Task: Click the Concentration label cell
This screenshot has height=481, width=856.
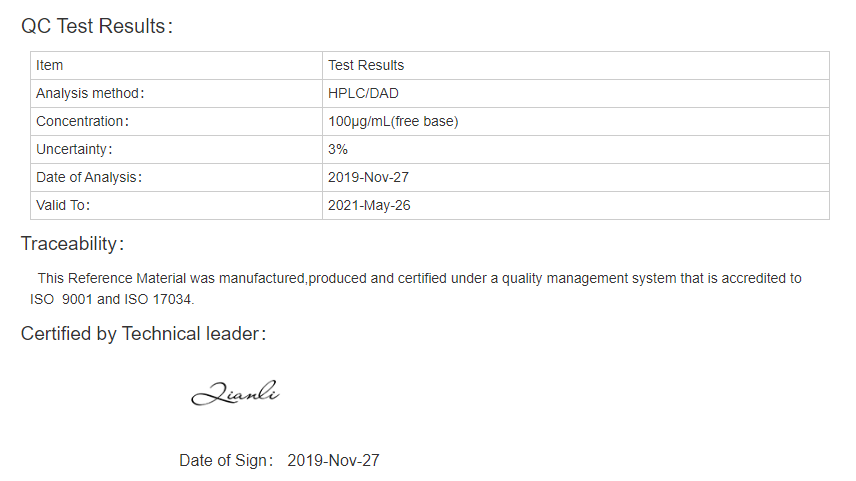Action: [176, 121]
